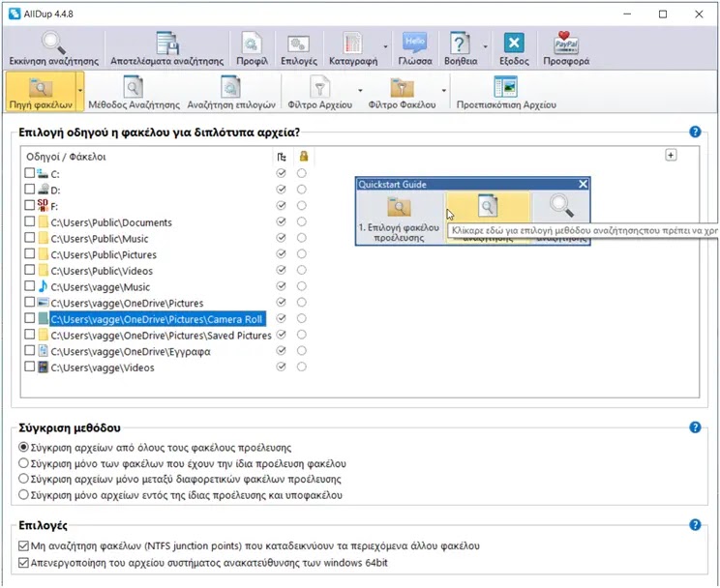The height and width of the screenshot is (588, 720).
Task: Check C:\Users\Public\Documents folder checkbox
Action: (29, 221)
